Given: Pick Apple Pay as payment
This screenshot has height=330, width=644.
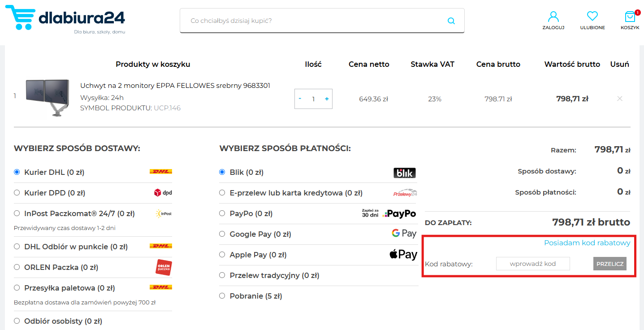Looking at the screenshot, I should pos(222,255).
